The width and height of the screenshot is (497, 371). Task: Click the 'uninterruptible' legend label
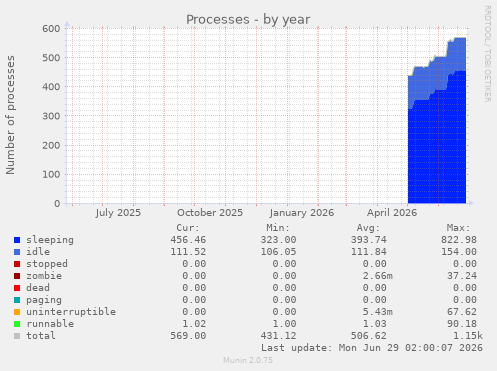coord(71,312)
